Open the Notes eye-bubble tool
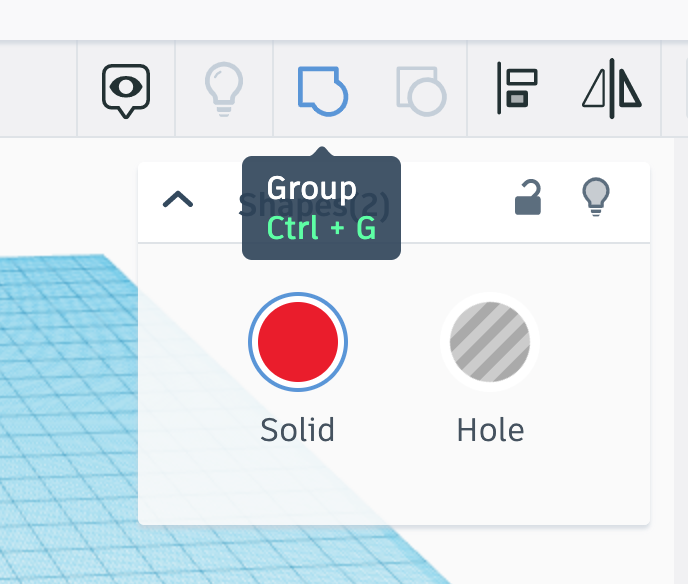This screenshot has width=688, height=584. [126, 90]
